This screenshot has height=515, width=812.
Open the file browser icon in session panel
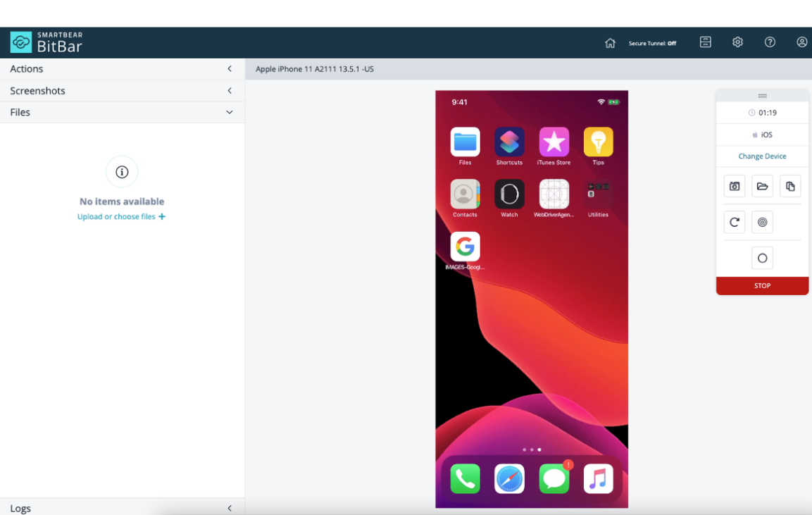762,185
